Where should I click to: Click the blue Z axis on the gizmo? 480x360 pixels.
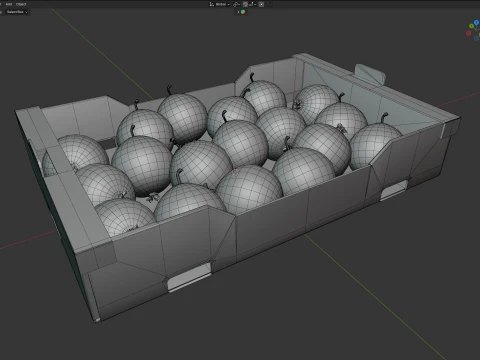(x=477, y=22)
